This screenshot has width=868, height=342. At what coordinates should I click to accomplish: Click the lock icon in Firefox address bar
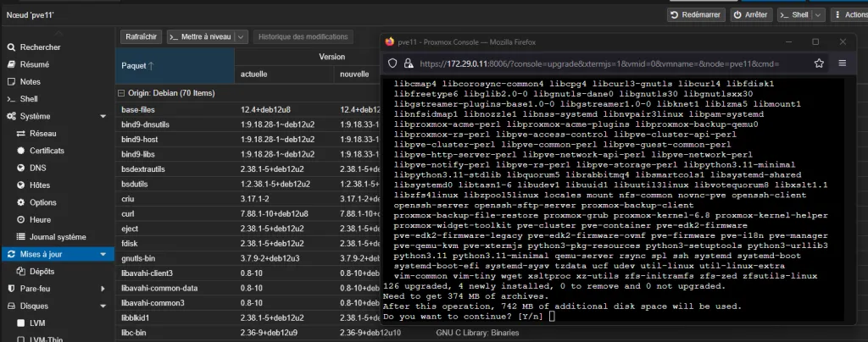point(408,63)
